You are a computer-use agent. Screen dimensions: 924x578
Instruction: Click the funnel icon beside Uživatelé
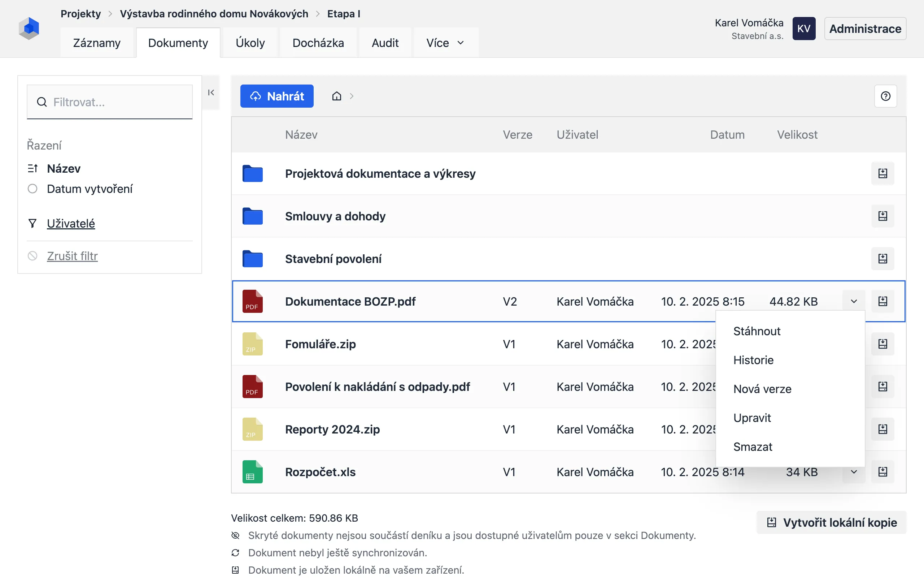pos(32,223)
